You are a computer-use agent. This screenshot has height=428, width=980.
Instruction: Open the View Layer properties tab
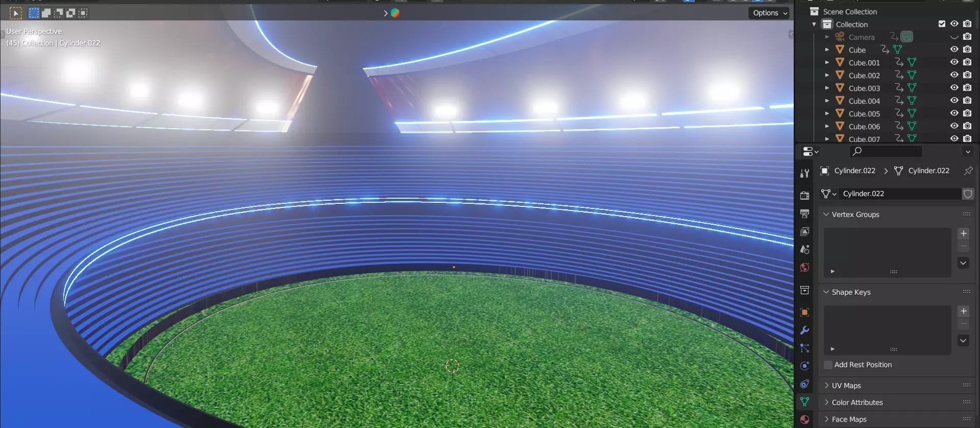click(x=805, y=231)
